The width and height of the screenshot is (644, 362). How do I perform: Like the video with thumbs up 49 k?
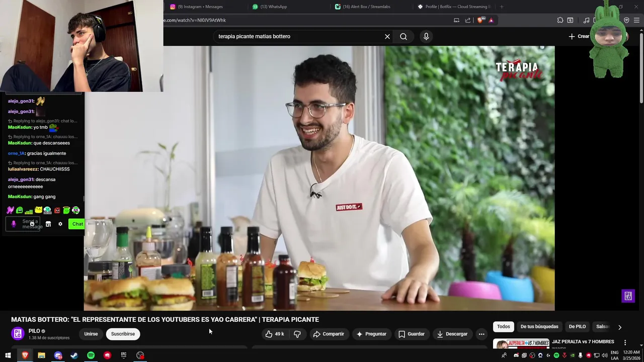275,334
